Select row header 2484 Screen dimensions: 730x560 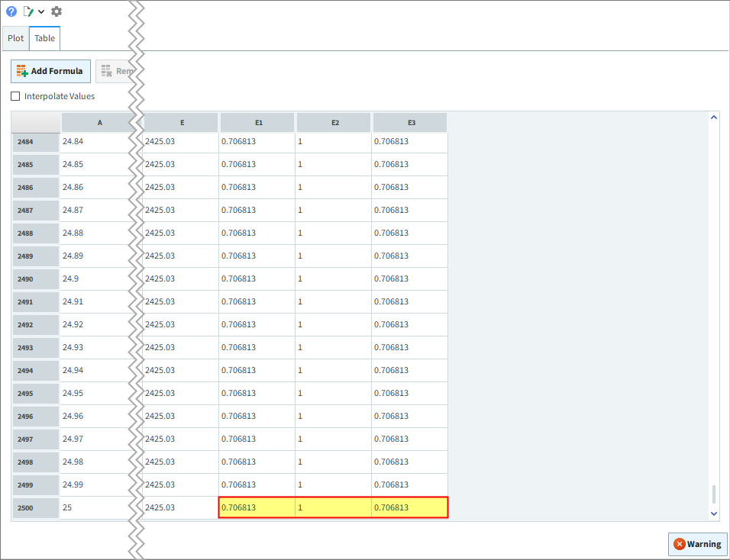point(36,142)
